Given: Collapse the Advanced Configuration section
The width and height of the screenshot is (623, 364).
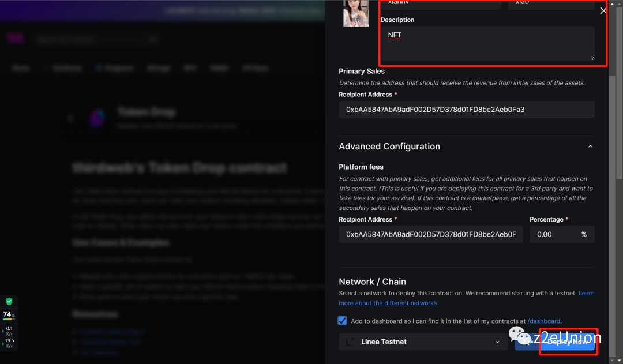Looking at the screenshot, I should (x=590, y=147).
